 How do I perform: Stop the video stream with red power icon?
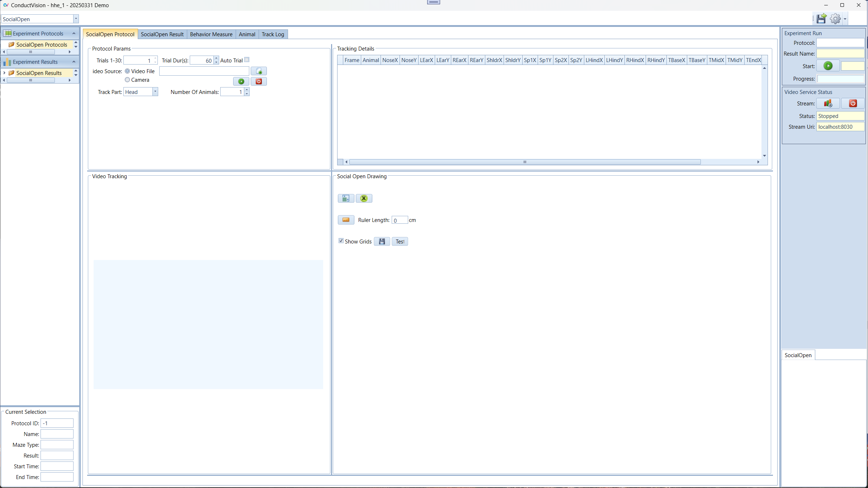(x=853, y=103)
